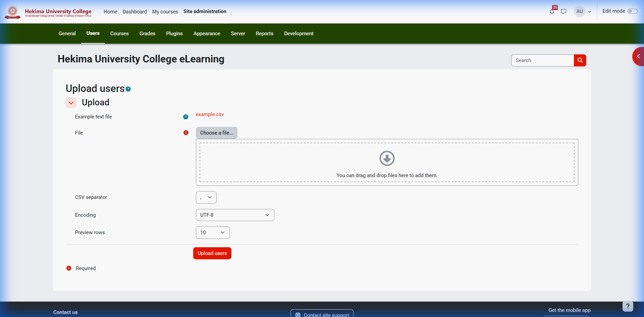Switch to the General tab
644x317 pixels.
coord(67,34)
